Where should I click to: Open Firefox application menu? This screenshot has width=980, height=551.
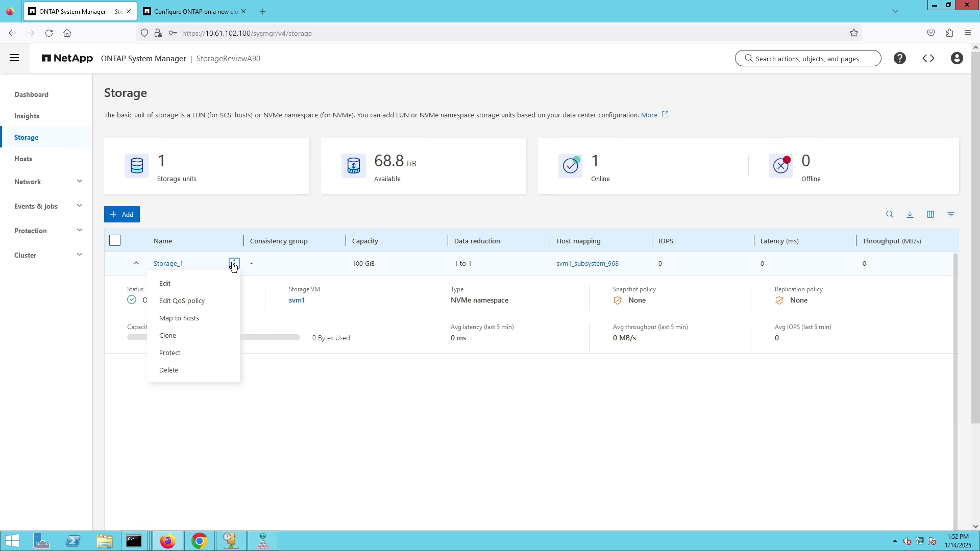click(x=968, y=33)
